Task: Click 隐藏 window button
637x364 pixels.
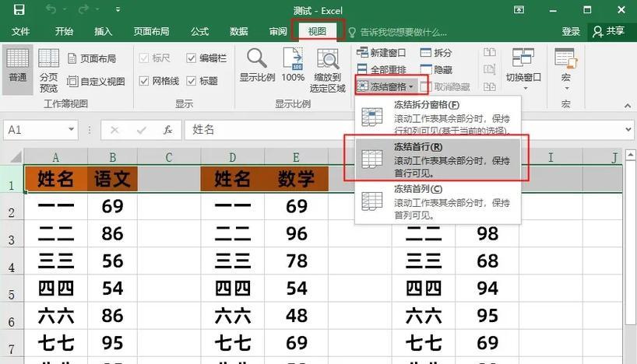Action: click(x=436, y=69)
